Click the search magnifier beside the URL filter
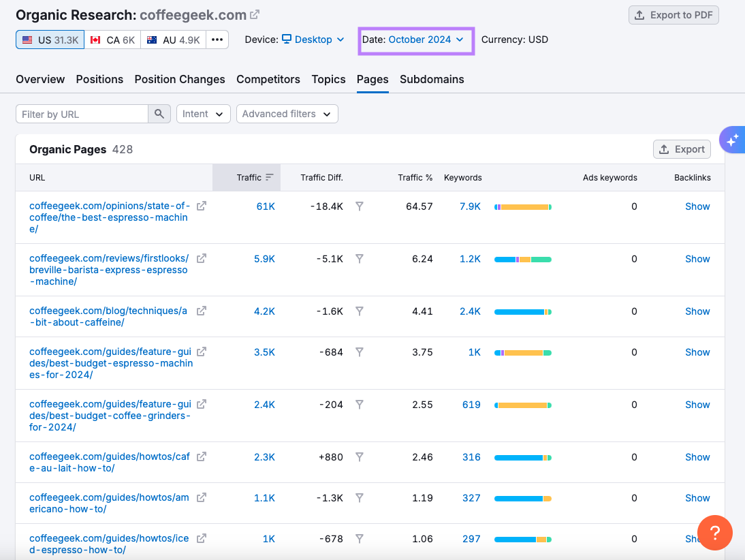The image size is (745, 560). (x=159, y=113)
